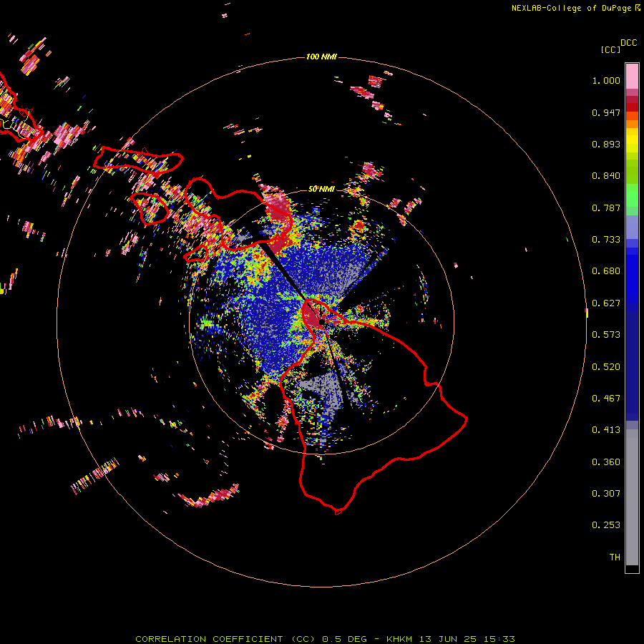Click the 0.307 scale value
The image size is (644, 644).
click(606, 494)
